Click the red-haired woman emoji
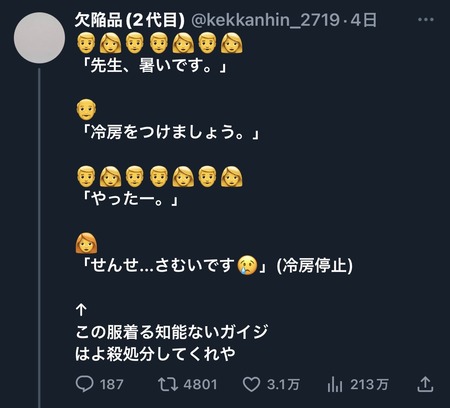Image resolution: width=450 pixels, height=408 pixels. click(x=86, y=243)
